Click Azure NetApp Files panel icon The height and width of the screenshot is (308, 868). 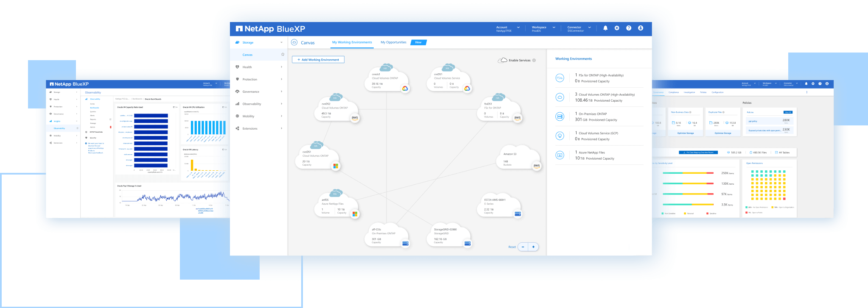click(560, 155)
